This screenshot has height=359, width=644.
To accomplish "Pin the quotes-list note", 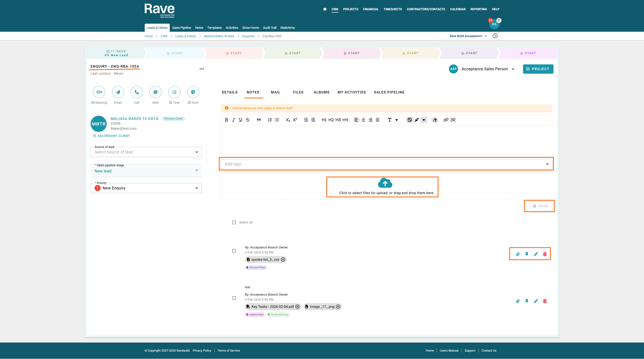I will [527, 254].
